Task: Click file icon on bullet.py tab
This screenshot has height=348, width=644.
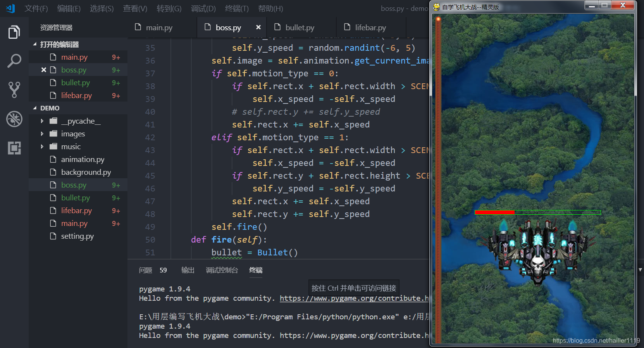Action: [x=277, y=27]
